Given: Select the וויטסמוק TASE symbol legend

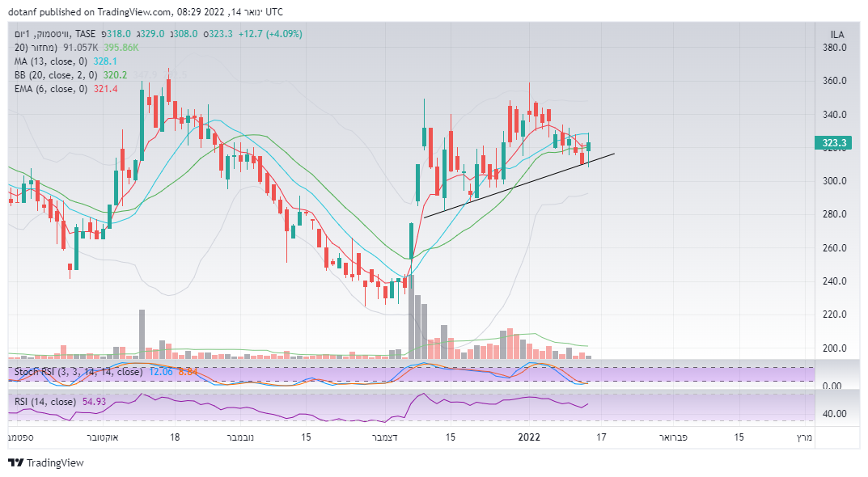Looking at the screenshot, I should pyautogui.click(x=54, y=34).
